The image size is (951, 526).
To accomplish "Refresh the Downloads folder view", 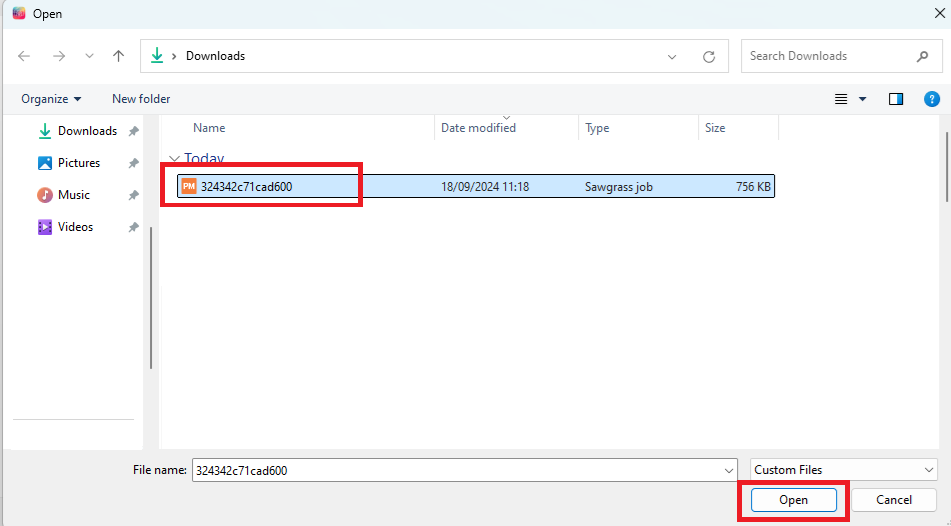I will point(708,56).
